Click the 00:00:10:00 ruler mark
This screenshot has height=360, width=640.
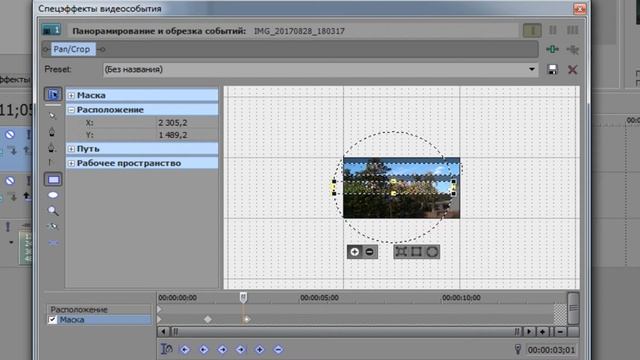[461, 298]
